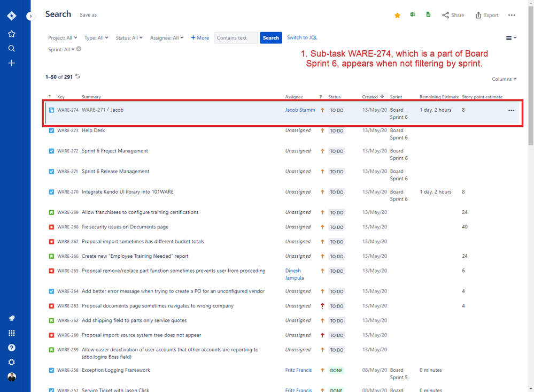Screen dimensions: 534x392
Task: Refresh results with the icon beside 291 count
Action: pyautogui.click(x=77, y=77)
